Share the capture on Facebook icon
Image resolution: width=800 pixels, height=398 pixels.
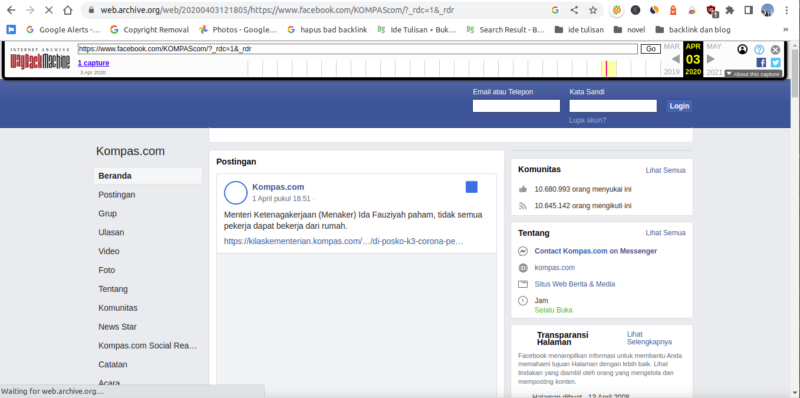(761, 62)
